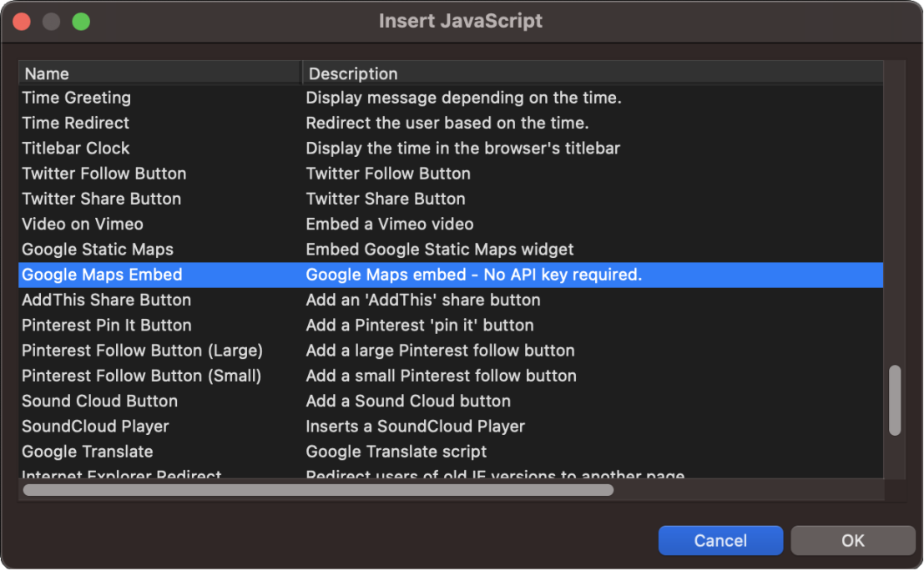Pick Pinterest Follow Button (Small)

tap(142, 376)
